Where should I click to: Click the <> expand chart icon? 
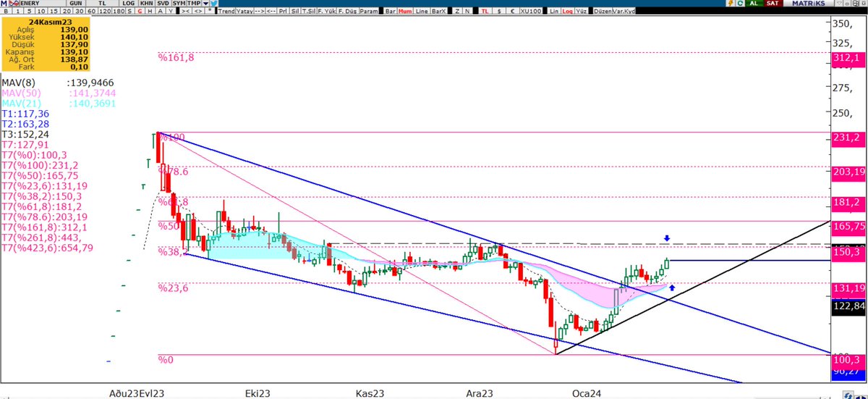[x=198, y=12]
